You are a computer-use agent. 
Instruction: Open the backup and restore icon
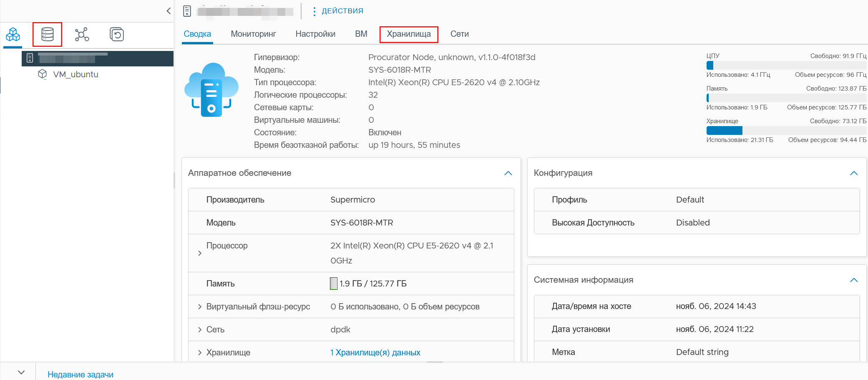tap(117, 34)
